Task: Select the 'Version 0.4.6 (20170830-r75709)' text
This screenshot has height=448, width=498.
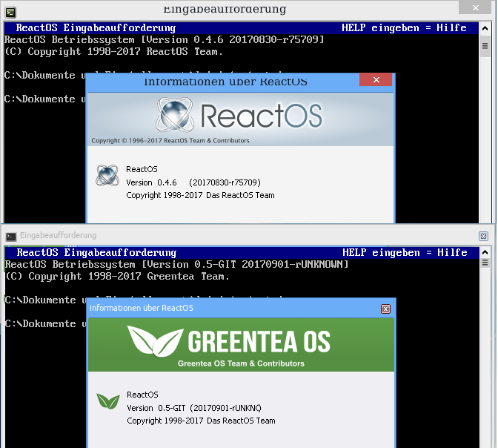Action: tap(193, 182)
